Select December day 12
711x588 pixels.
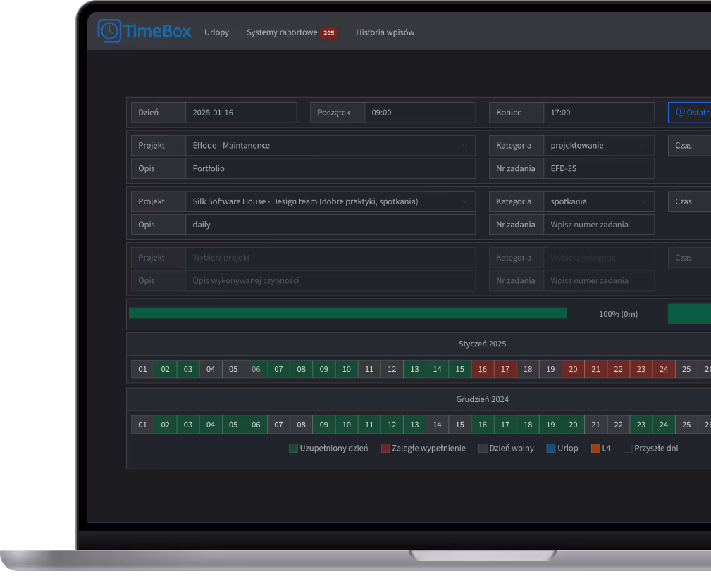(x=392, y=425)
